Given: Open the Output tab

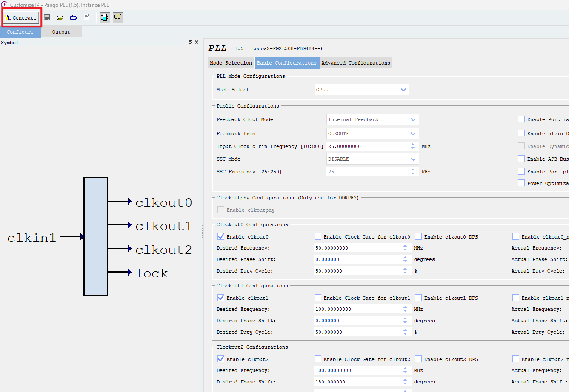Looking at the screenshot, I should pyautogui.click(x=61, y=31).
